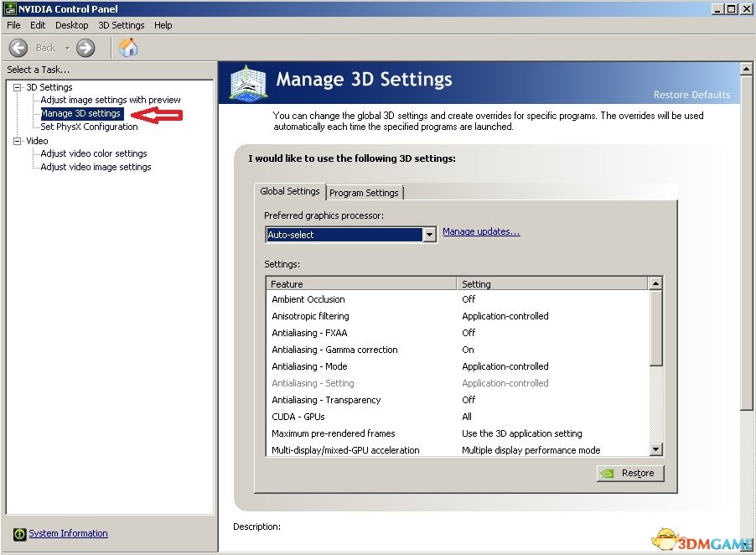756x555 pixels.
Task: Collapse the 3D Settings tree node
Action: [x=18, y=87]
